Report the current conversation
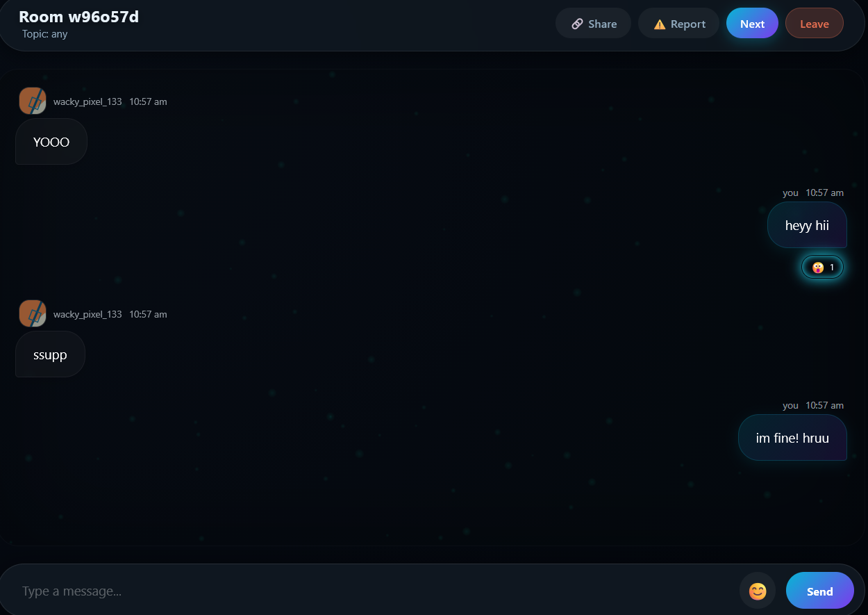Screen dimensions: 868x615 click(x=678, y=23)
